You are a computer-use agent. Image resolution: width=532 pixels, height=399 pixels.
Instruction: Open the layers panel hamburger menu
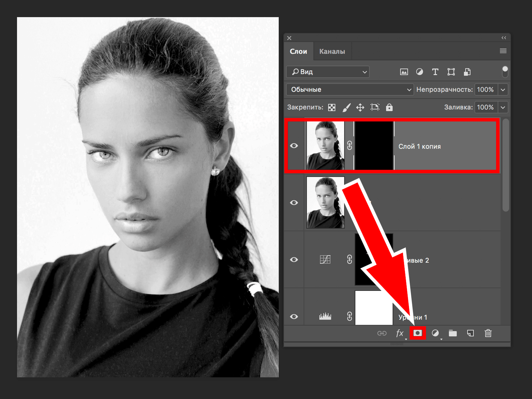(503, 51)
